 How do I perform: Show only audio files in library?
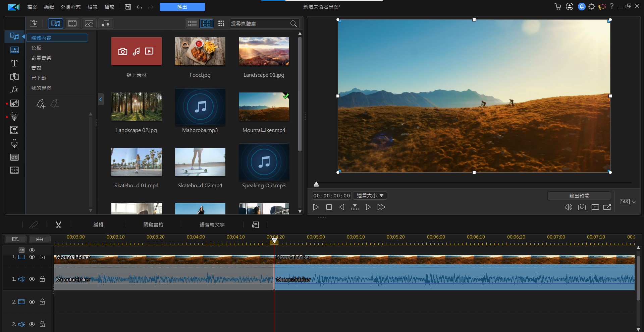[105, 23]
